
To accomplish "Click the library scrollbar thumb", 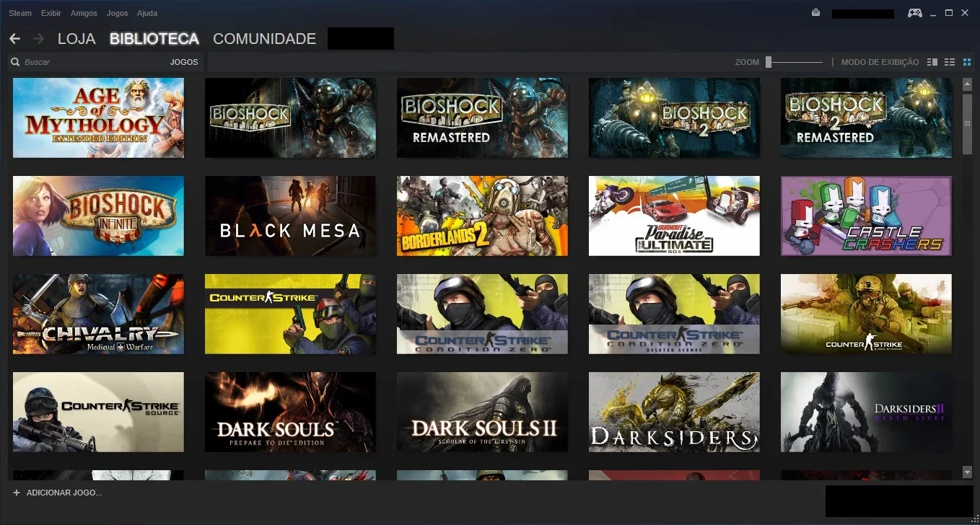I will pos(967,123).
